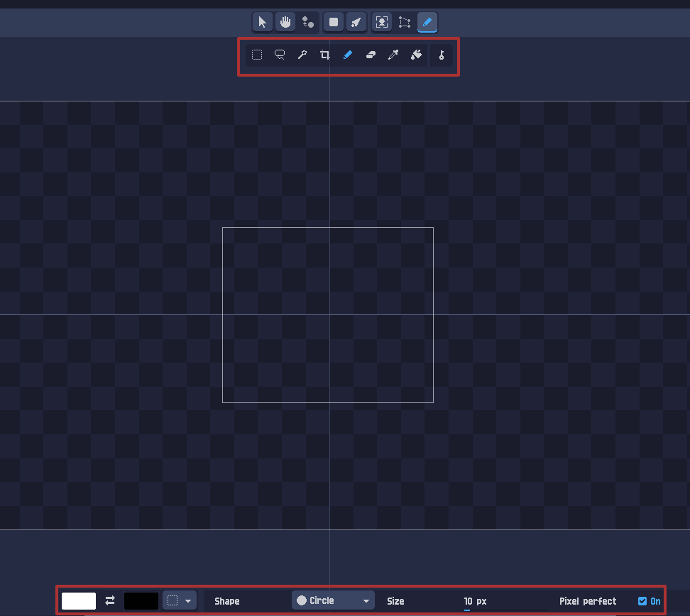
Task: Select the arrow Select tool
Action: pos(262,22)
